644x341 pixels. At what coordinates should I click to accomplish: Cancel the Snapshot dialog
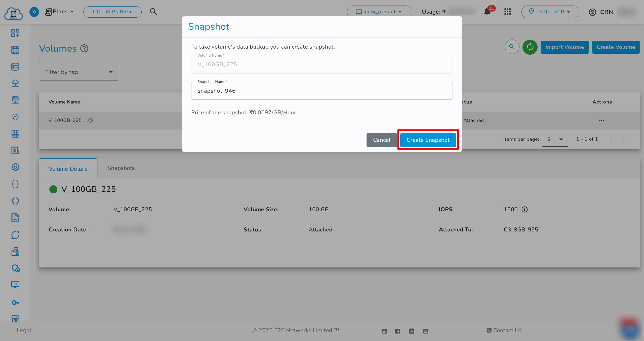(x=381, y=140)
